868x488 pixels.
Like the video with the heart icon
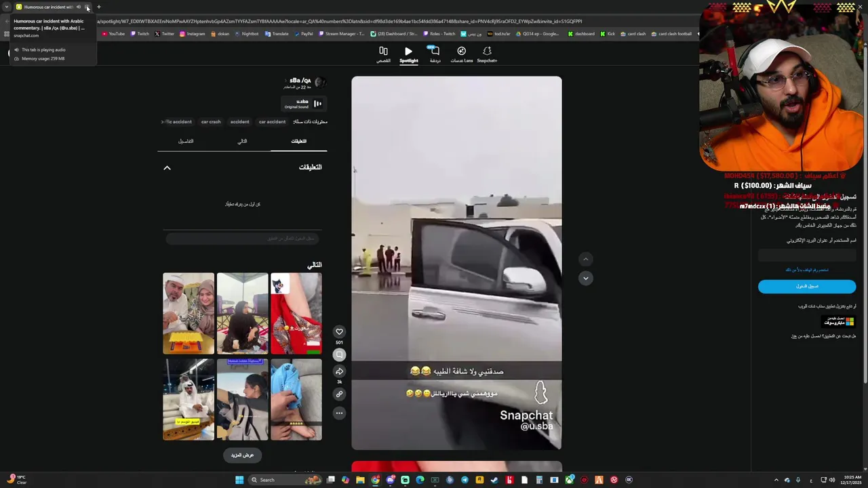point(339,331)
